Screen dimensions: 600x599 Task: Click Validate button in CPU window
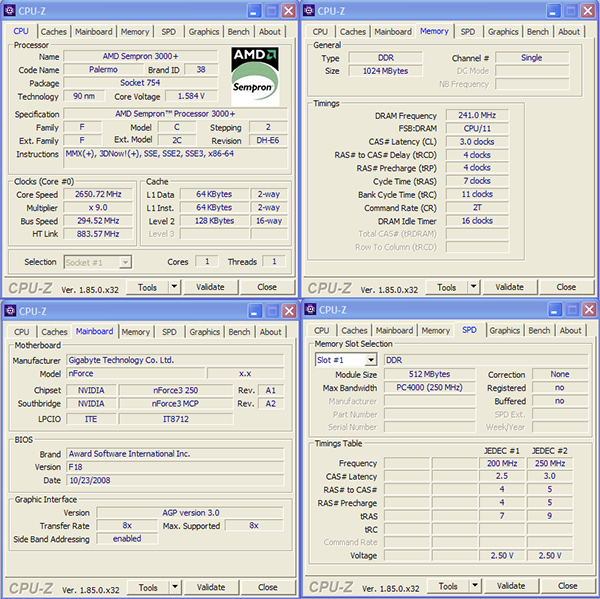[210, 287]
